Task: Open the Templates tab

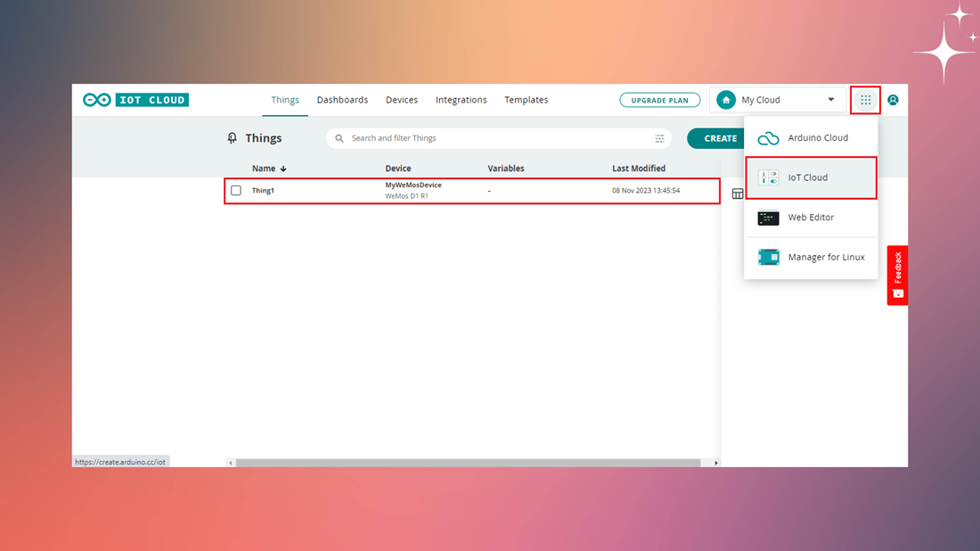Action: click(x=527, y=100)
